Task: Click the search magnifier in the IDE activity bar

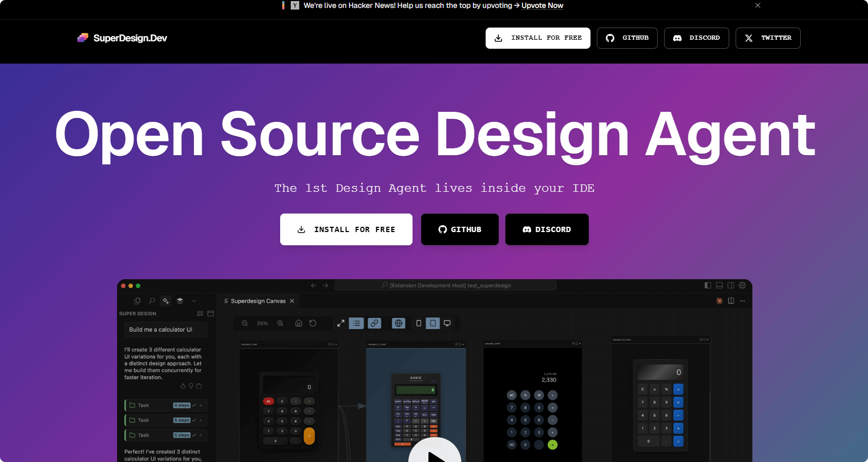Action: pyautogui.click(x=152, y=301)
